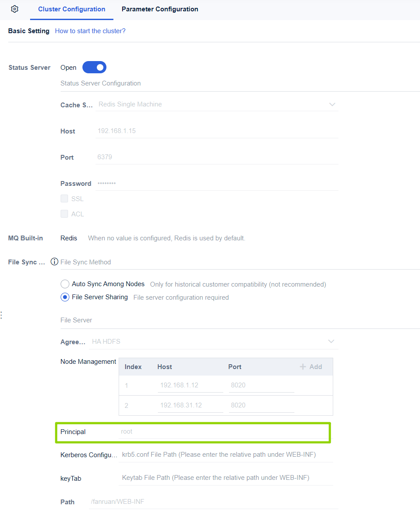Click the File Sync info icon
Image resolution: width=420 pixels, height=513 pixels.
click(x=55, y=262)
